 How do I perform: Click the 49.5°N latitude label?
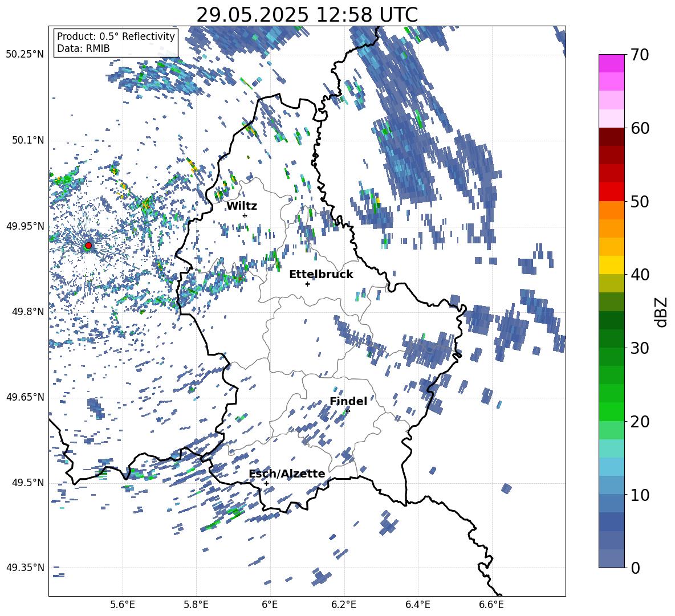(x=28, y=483)
